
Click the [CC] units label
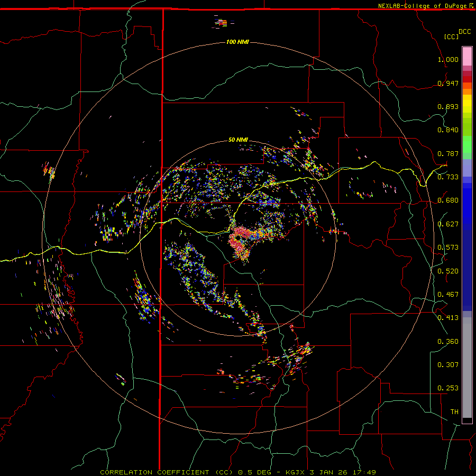(x=452, y=36)
